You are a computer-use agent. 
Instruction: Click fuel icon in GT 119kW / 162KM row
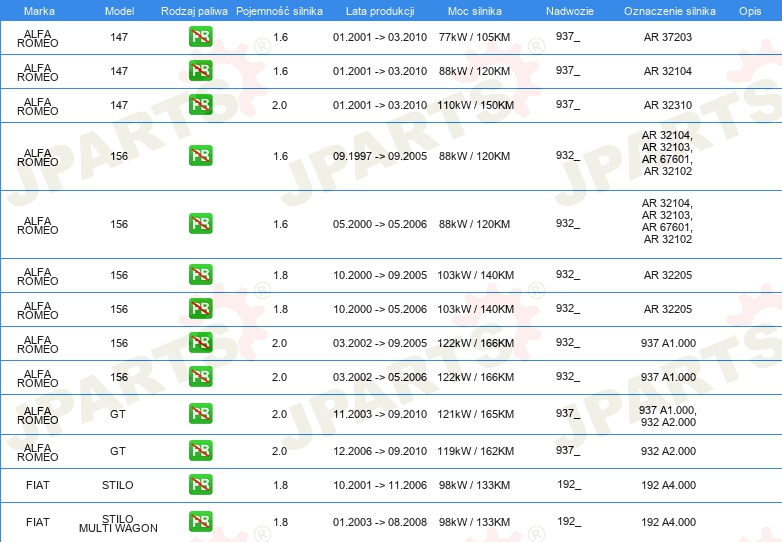pyautogui.click(x=200, y=450)
